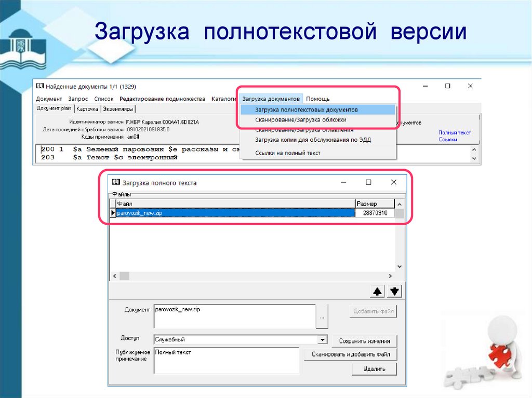Choose Сканирование/Загрузка обложки entry

click(x=301, y=120)
